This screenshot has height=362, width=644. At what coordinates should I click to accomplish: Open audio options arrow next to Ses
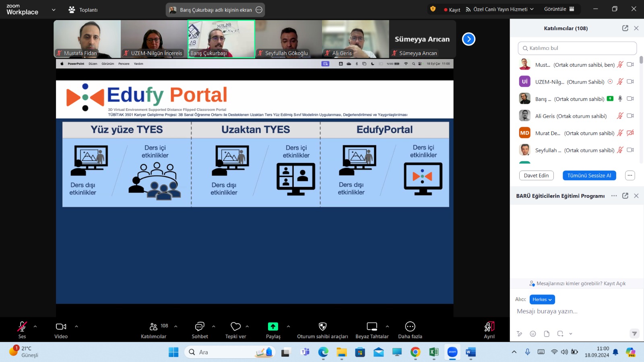tap(35, 326)
